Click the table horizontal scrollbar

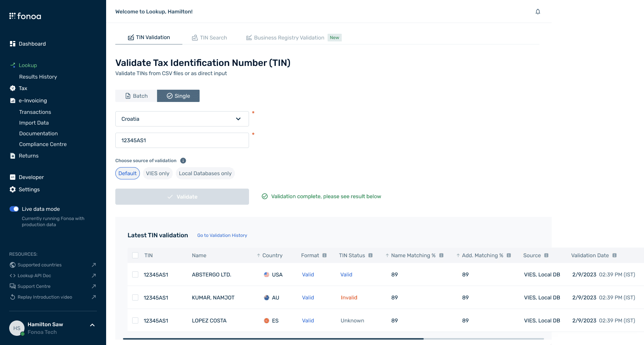tap(273, 339)
